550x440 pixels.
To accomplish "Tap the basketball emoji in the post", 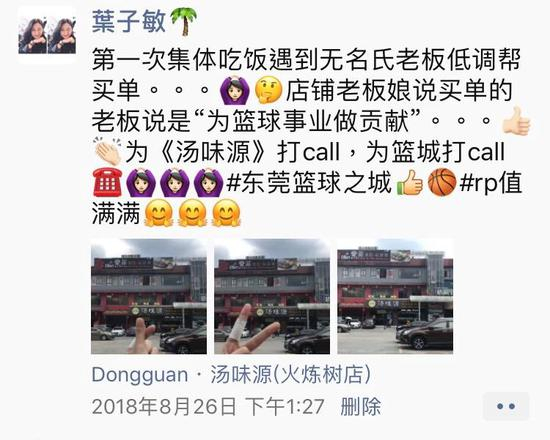I will (442, 182).
